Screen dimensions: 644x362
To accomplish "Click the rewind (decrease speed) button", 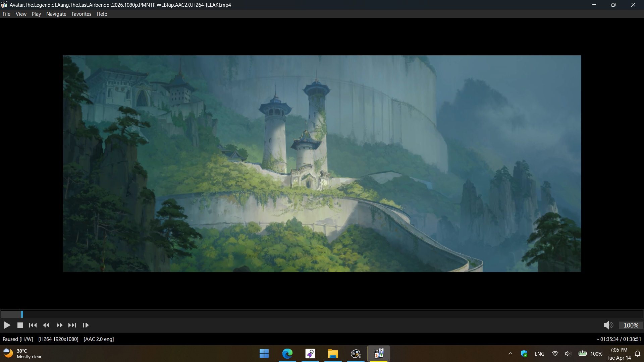I will (x=46, y=325).
